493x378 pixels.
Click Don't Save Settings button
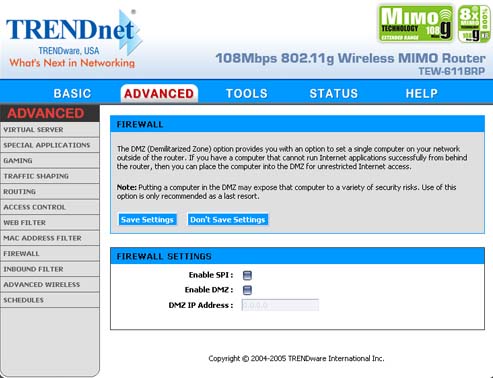[x=228, y=220]
